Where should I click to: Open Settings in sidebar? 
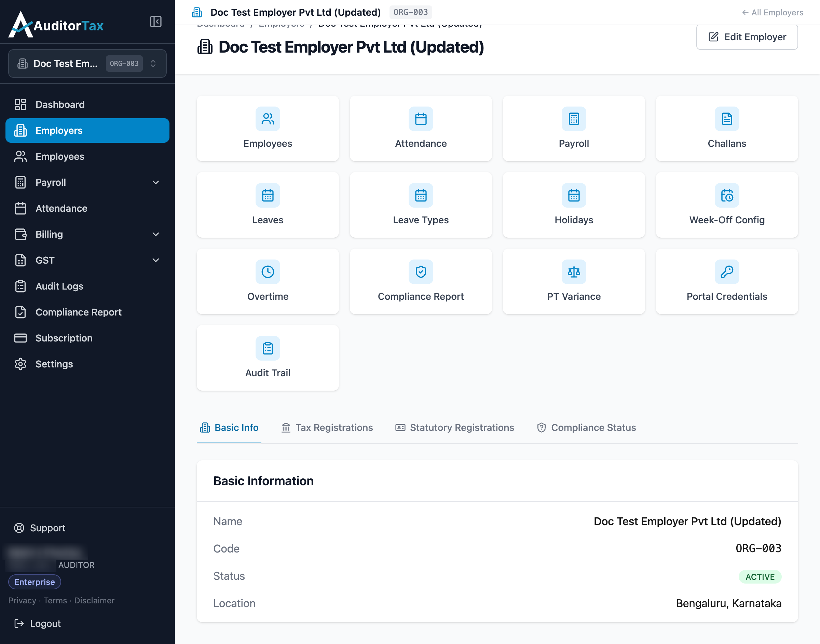click(87, 364)
